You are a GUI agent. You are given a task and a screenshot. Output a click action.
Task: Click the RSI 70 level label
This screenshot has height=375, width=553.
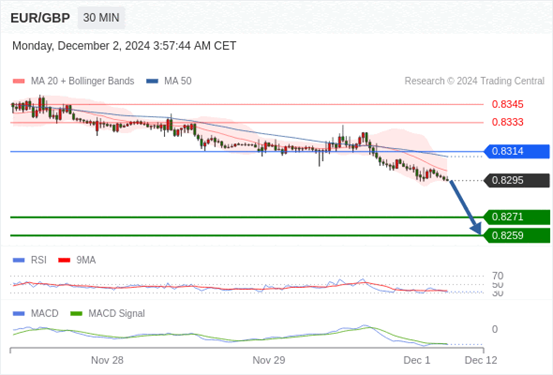tap(498, 276)
